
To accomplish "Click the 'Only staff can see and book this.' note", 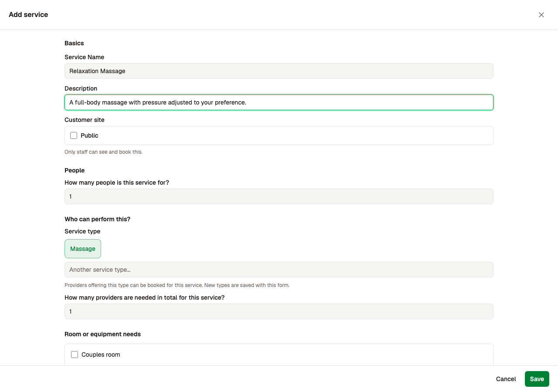I will (103, 152).
